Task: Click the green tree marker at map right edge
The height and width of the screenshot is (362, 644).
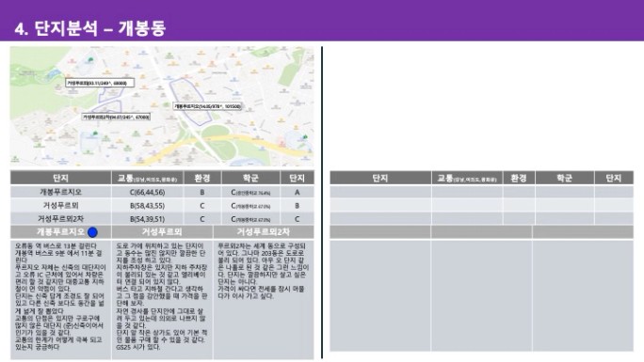Action: pos(305,137)
